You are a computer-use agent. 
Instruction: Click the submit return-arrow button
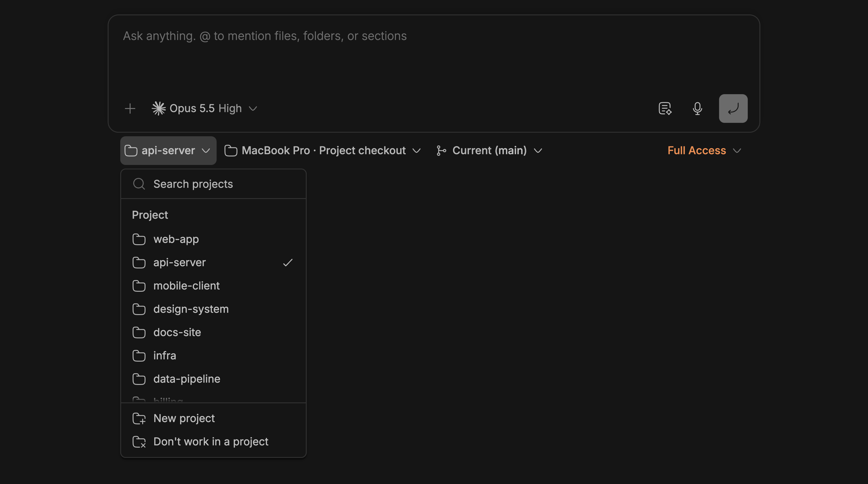(x=733, y=108)
